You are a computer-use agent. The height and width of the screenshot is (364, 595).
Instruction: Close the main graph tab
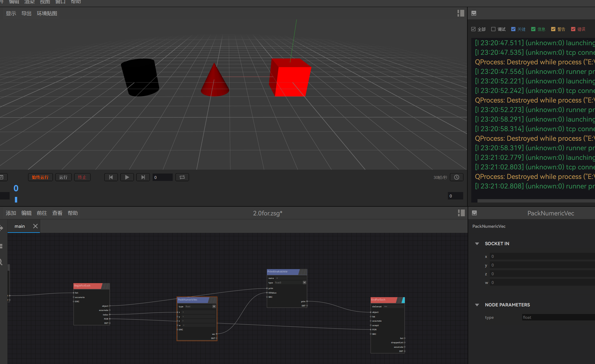35,226
